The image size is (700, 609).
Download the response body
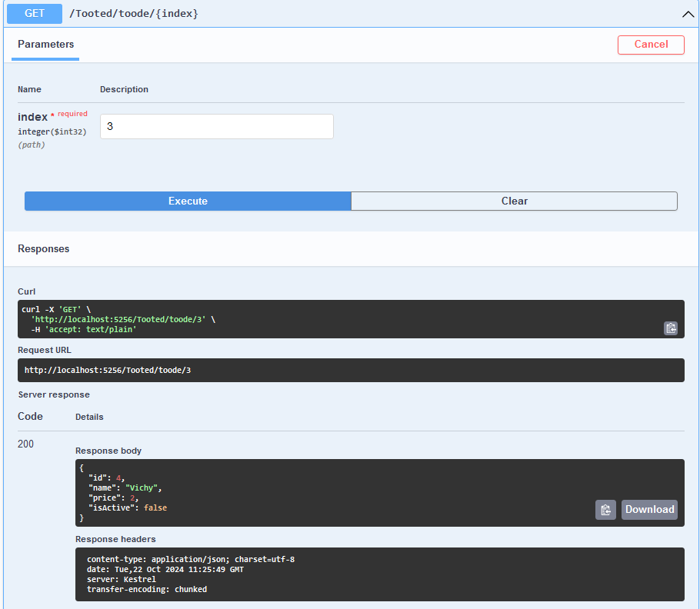649,510
